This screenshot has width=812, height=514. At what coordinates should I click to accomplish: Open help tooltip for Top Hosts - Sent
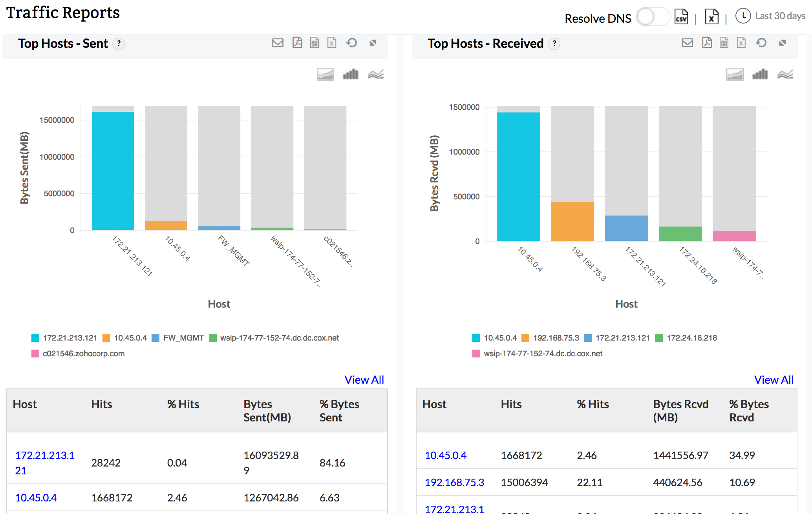[x=119, y=44]
